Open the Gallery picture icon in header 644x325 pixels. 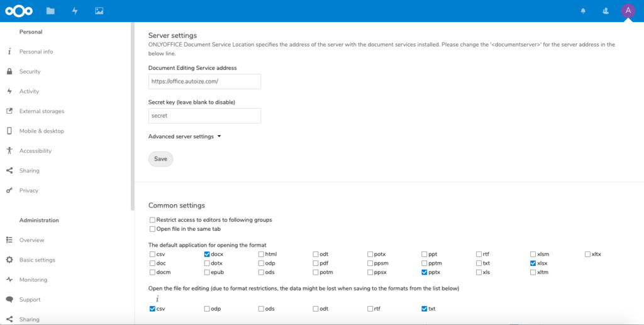pyautogui.click(x=99, y=11)
